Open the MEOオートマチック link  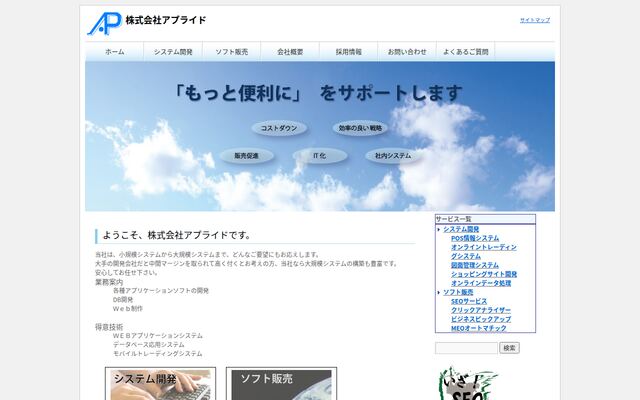point(479,328)
